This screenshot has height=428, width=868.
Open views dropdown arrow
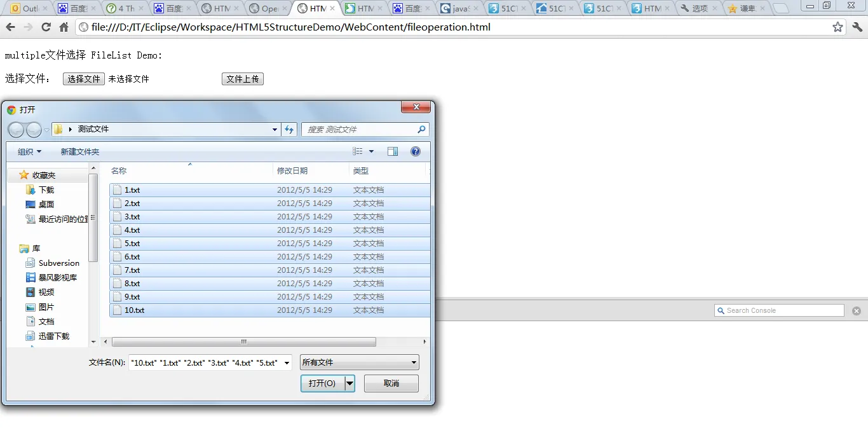pos(372,151)
